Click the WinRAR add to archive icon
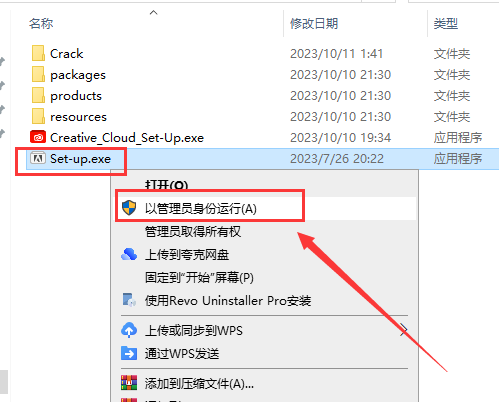Viewport: 499px width, 402px height. click(129, 383)
